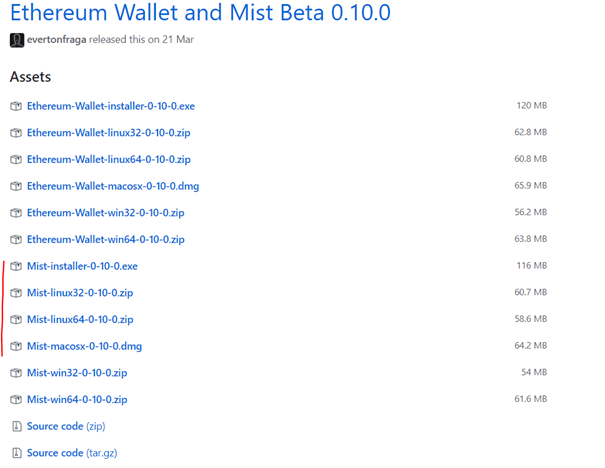This screenshot has width=605, height=468.
Task: Download Mist-linux32-0-10-0.zip file
Action: [80, 292]
